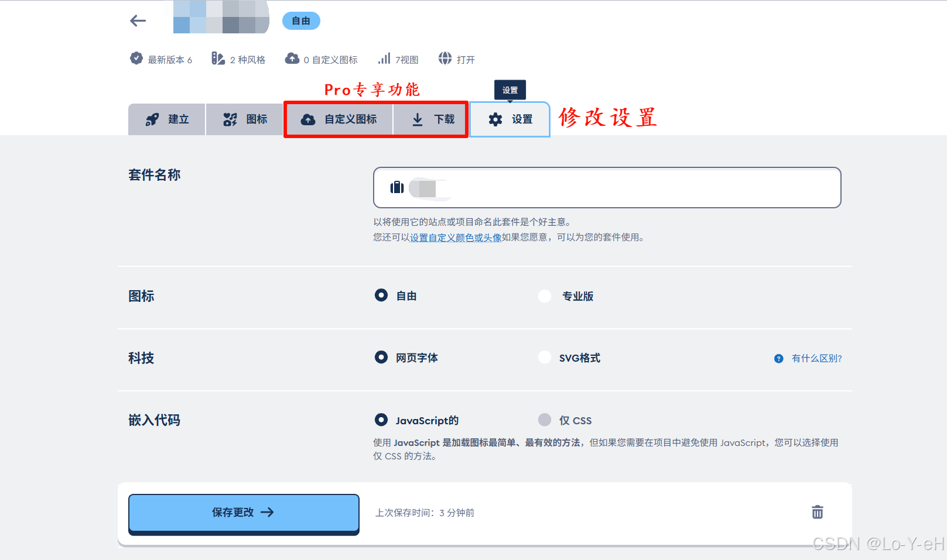The height and width of the screenshot is (560, 947).
Task: Click the briefcase icon in kit name field
Action: pyautogui.click(x=396, y=188)
